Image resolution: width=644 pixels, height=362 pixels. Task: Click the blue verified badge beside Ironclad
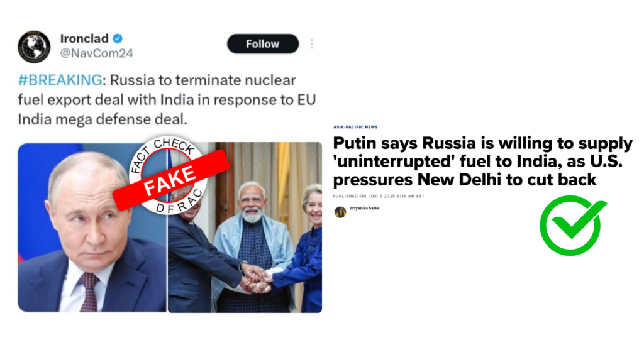[116, 38]
